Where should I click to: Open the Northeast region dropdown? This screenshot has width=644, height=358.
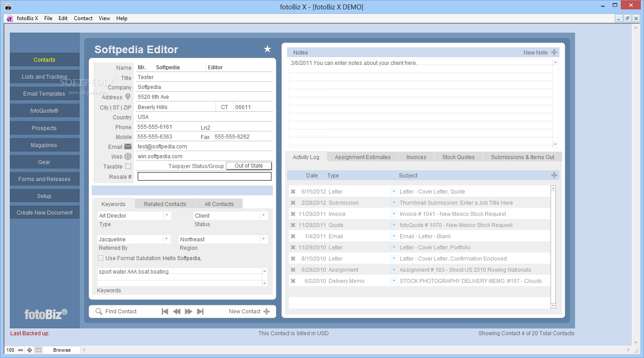263,239
